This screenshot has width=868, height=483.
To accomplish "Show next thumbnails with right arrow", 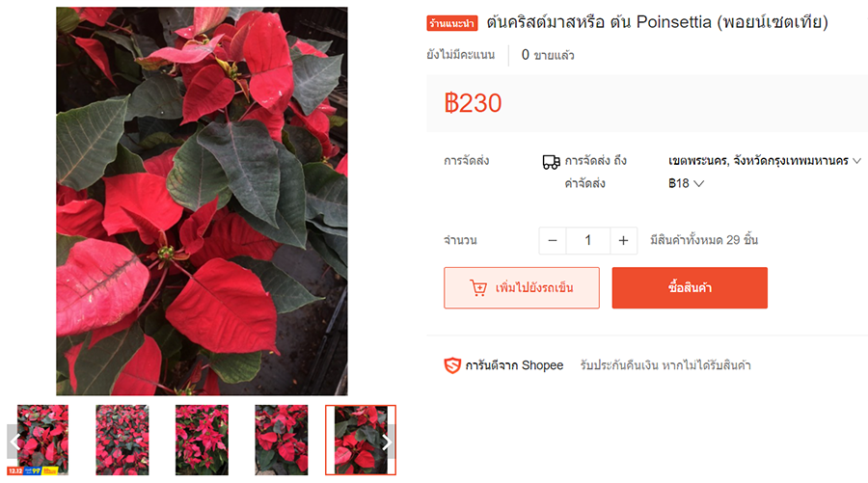I will pos(387,442).
